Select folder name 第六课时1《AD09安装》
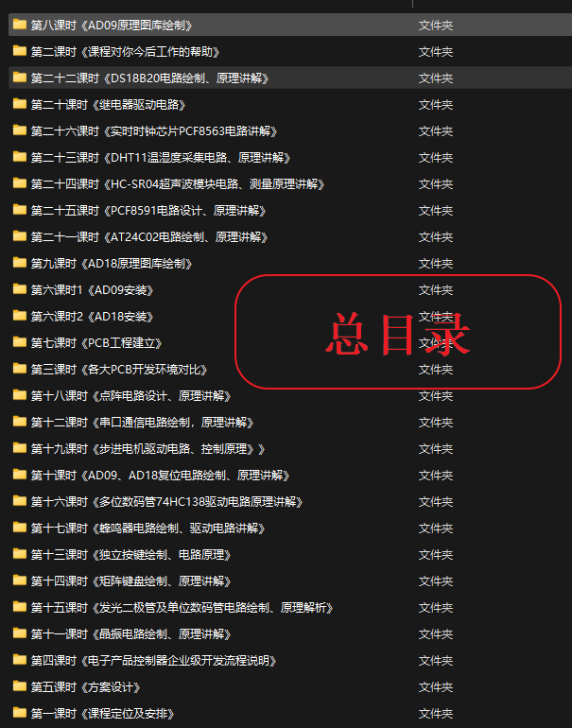The height and width of the screenshot is (728, 572). [x=93, y=289]
